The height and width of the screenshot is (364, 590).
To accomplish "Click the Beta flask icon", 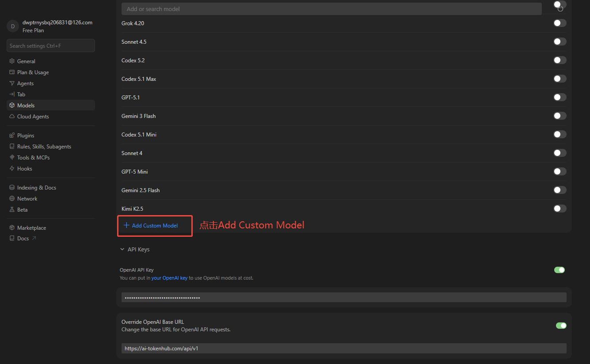I will [x=12, y=210].
